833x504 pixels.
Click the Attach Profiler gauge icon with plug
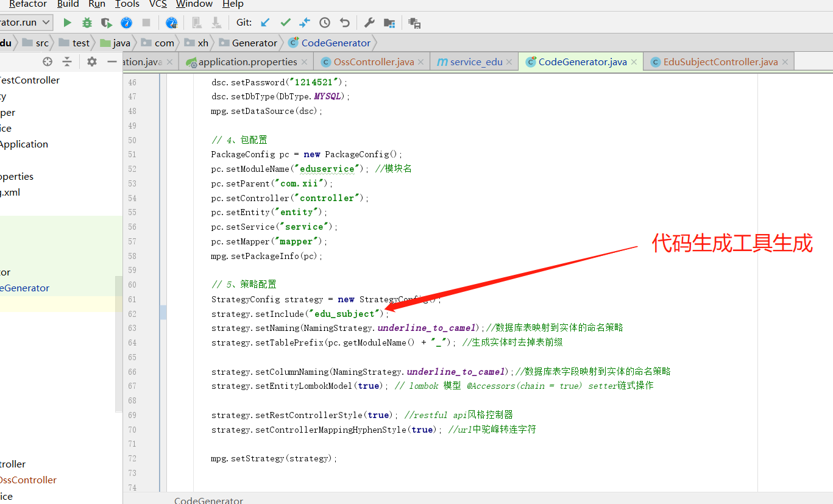pos(172,23)
